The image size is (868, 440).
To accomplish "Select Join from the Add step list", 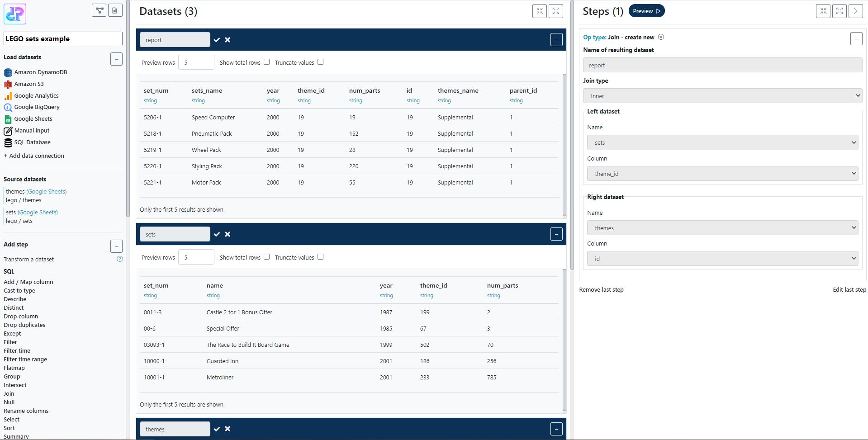I will pos(9,393).
